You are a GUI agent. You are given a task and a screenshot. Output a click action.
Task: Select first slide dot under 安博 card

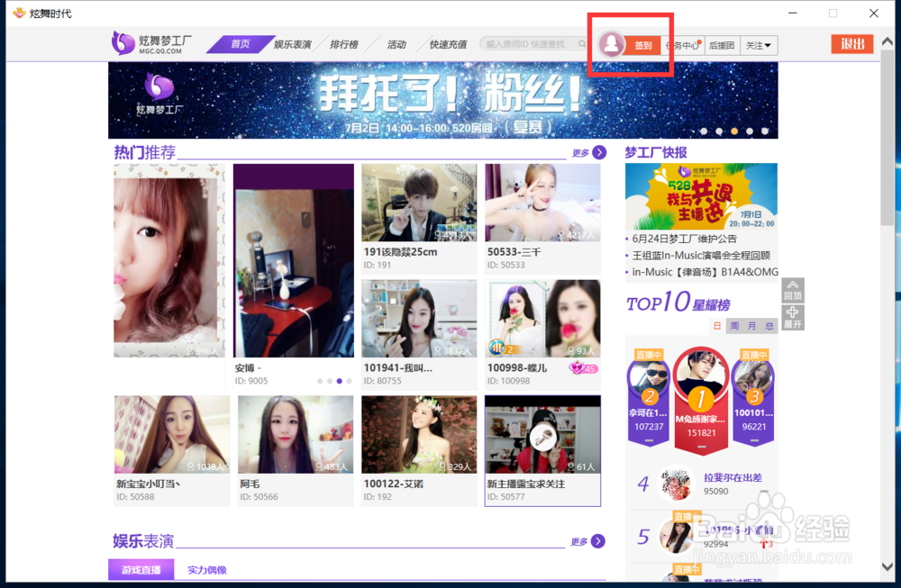point(320,381)
